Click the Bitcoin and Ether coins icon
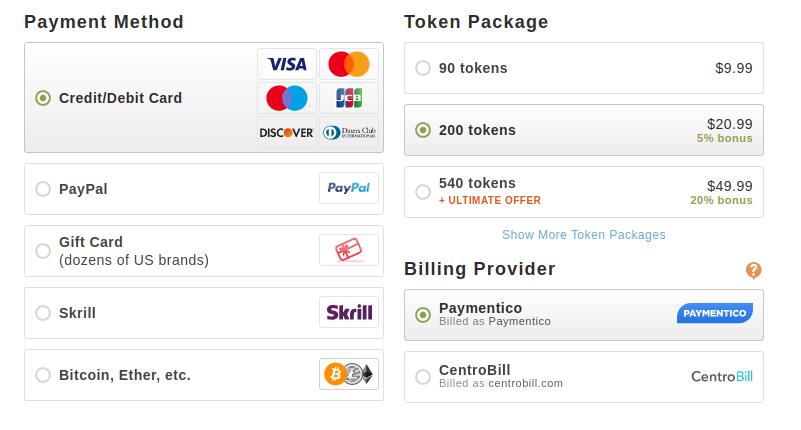Viewport: 801px width, 430px height. click(349, 374)
